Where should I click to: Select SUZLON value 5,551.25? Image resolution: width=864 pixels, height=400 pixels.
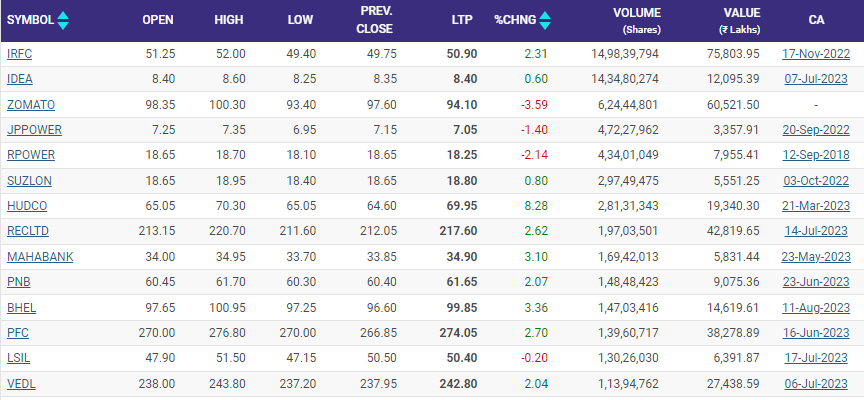(737, 181)
